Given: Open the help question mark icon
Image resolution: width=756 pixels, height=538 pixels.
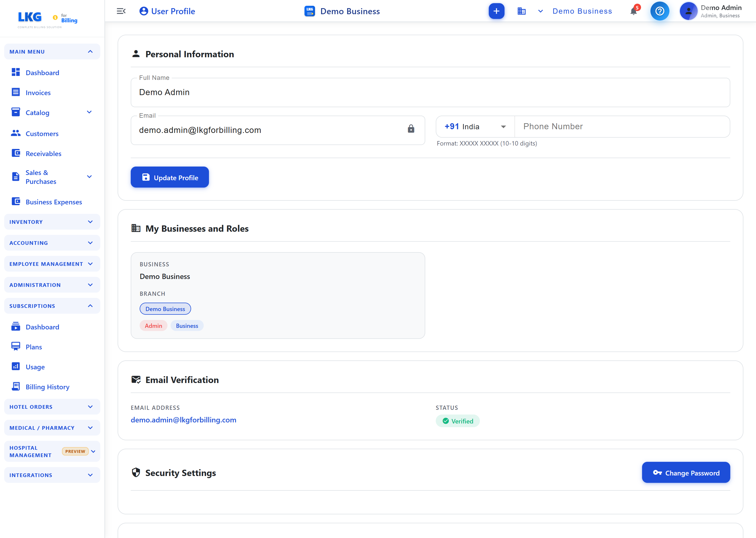Looking at the screenshot, I should (659, 11).
